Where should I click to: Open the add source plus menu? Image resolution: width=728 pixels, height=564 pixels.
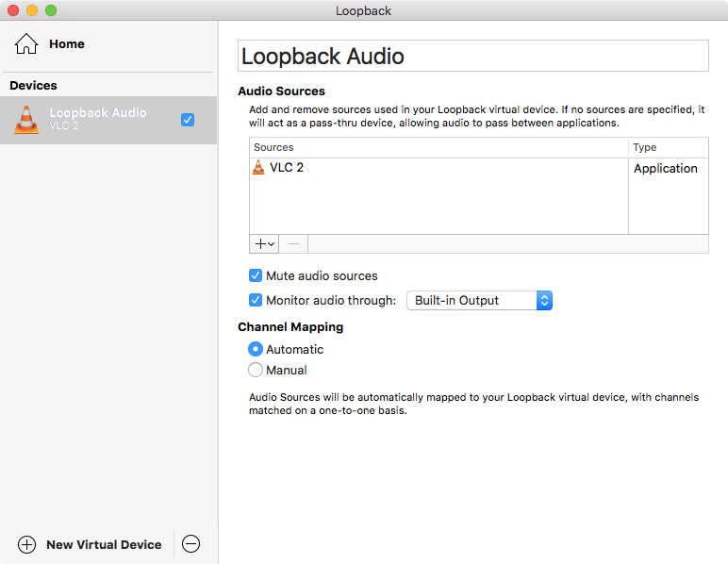coord(264,243)
